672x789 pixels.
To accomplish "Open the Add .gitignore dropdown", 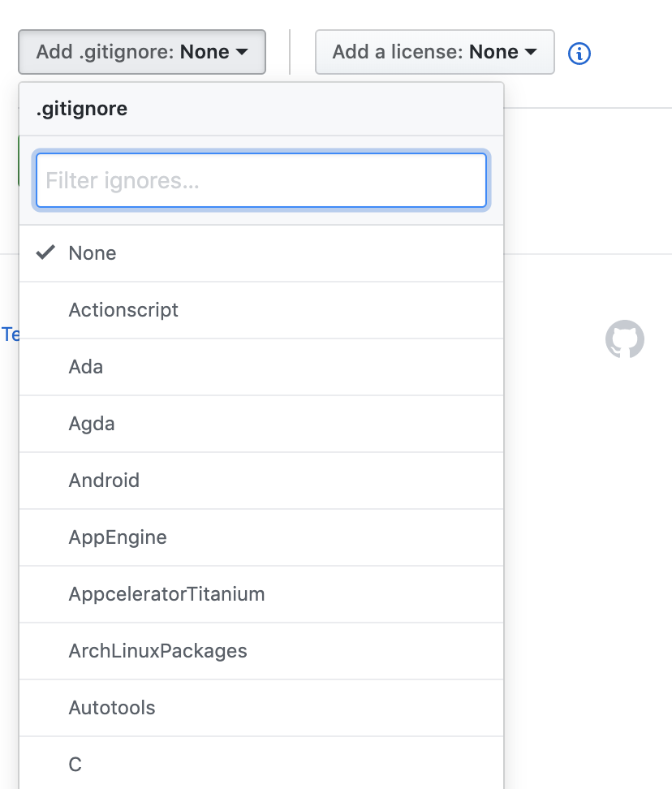I will 142,52.
